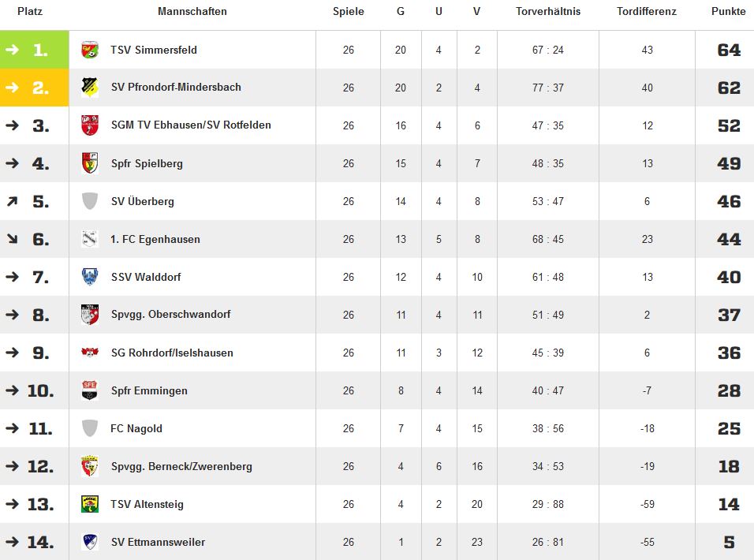Click the Spfr Emmingen SFE crest
The width and height of the screenshot is (754, 560).
(90, 390)
